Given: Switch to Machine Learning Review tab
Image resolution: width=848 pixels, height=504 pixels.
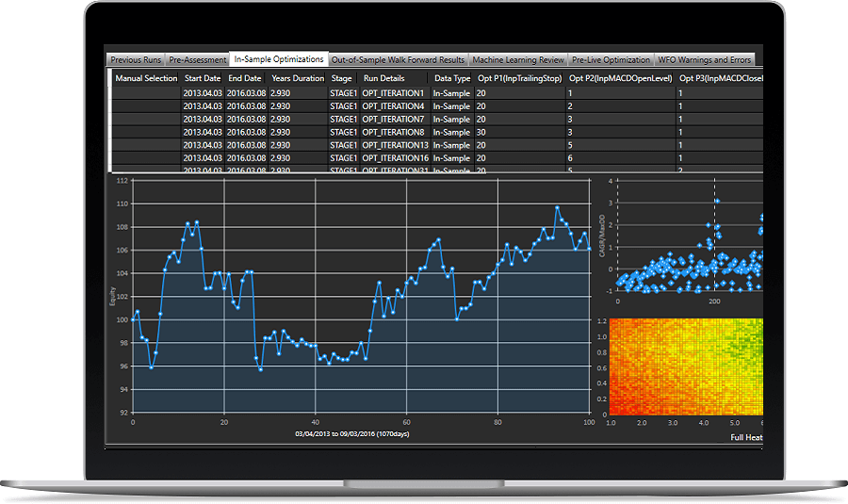Looking at the screenshot, I should [x=518, y=60].
